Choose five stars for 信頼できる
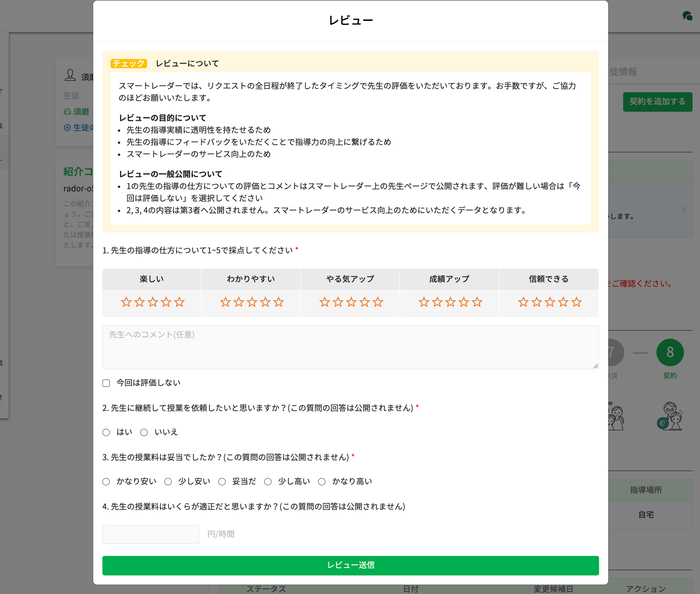Image resolution: width=700 pixels, height=594 pixels. click(577, 302)
